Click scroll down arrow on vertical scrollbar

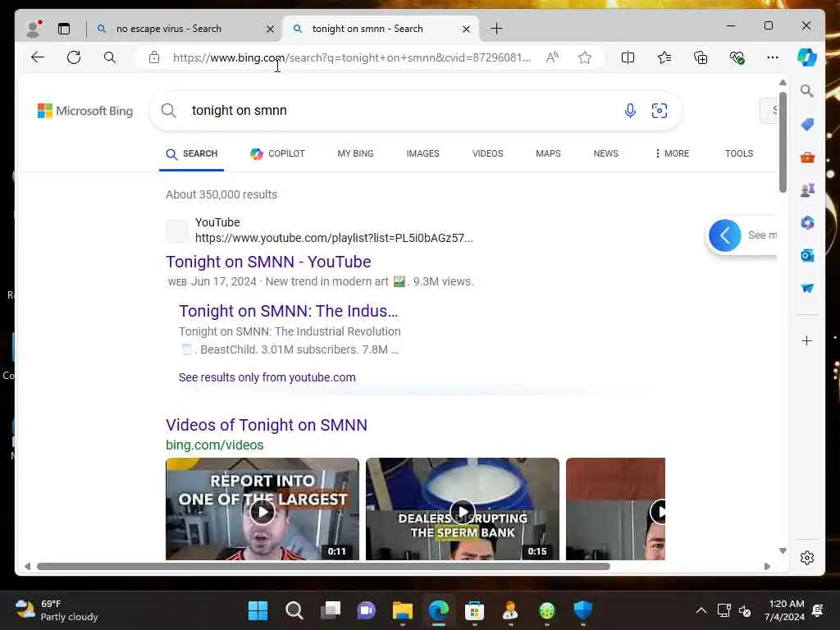783,550
